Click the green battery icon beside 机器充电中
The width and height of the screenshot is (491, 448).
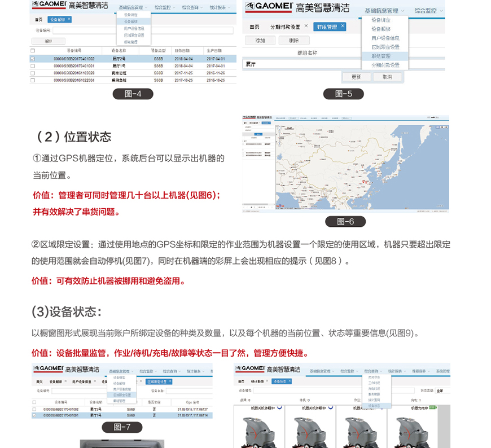pos(433,407)
